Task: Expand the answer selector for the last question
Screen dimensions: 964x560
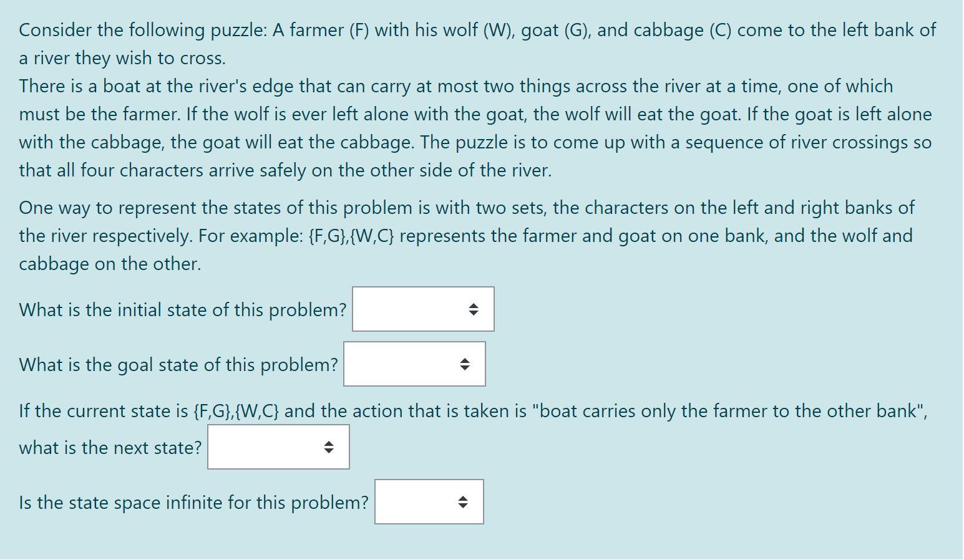Action: click(x=429, y=501)
